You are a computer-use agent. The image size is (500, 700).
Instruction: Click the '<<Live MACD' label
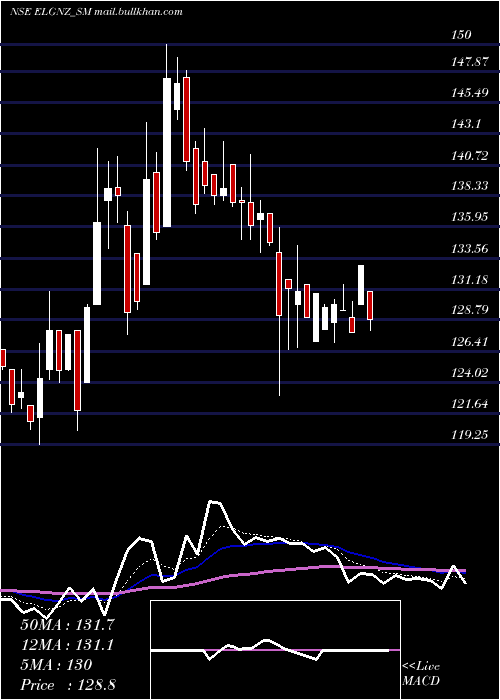[421, 674]
